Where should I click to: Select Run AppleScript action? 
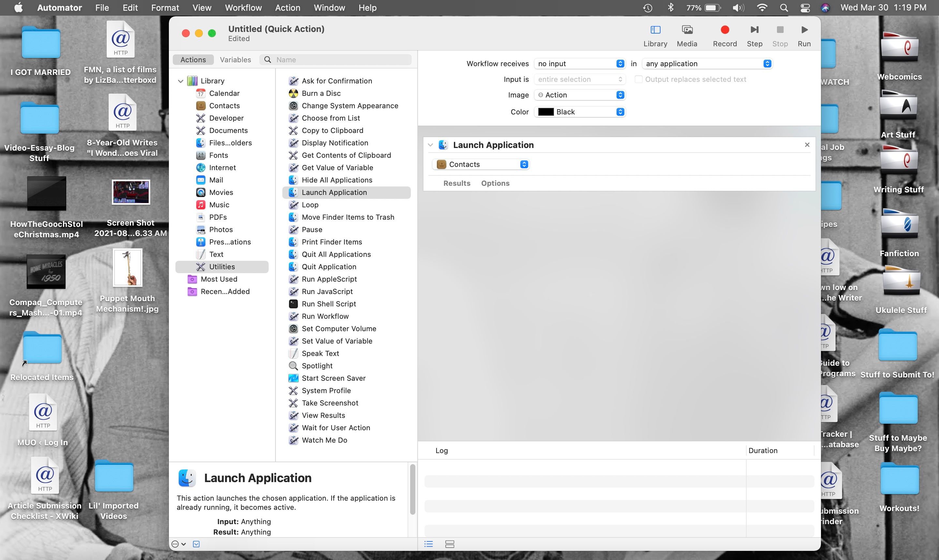click(329, 279)
